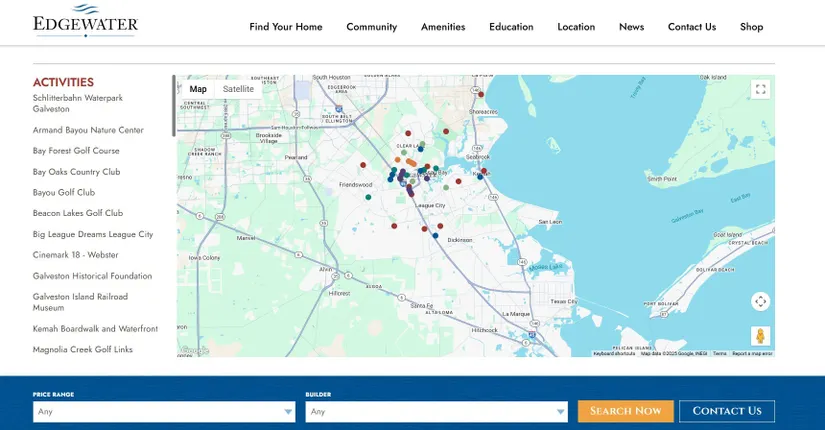Open the Builder dropdown
Image resolution: width=825 pixels, height=430 pixels.
tap(437, 411)
